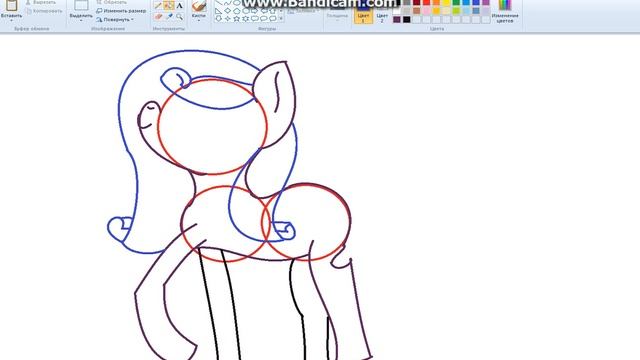Activate Color 1 (Цвет 1) selector

coord(363,13)
